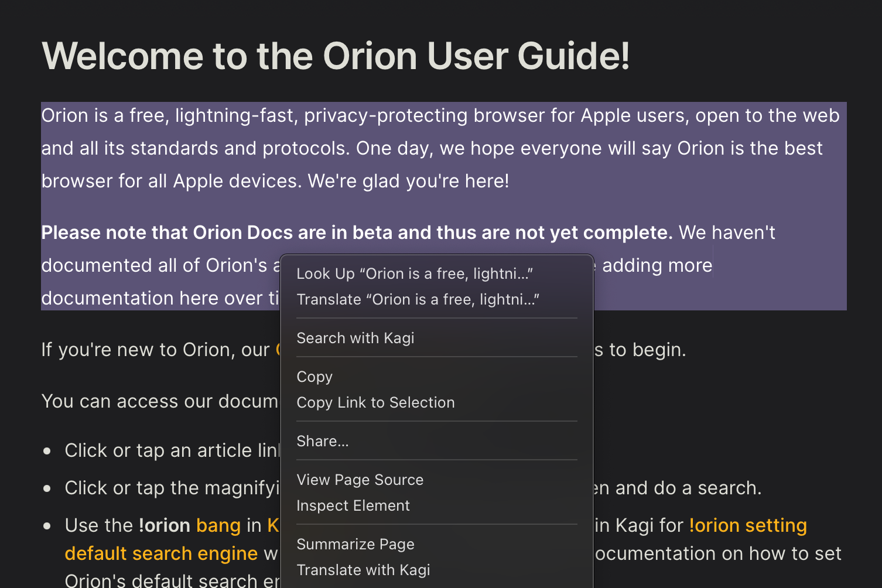Click the "Welcome to the Orion User Guide!" heading
The width and height of the screenshot is (882, 588).
[x=336, y=56]
